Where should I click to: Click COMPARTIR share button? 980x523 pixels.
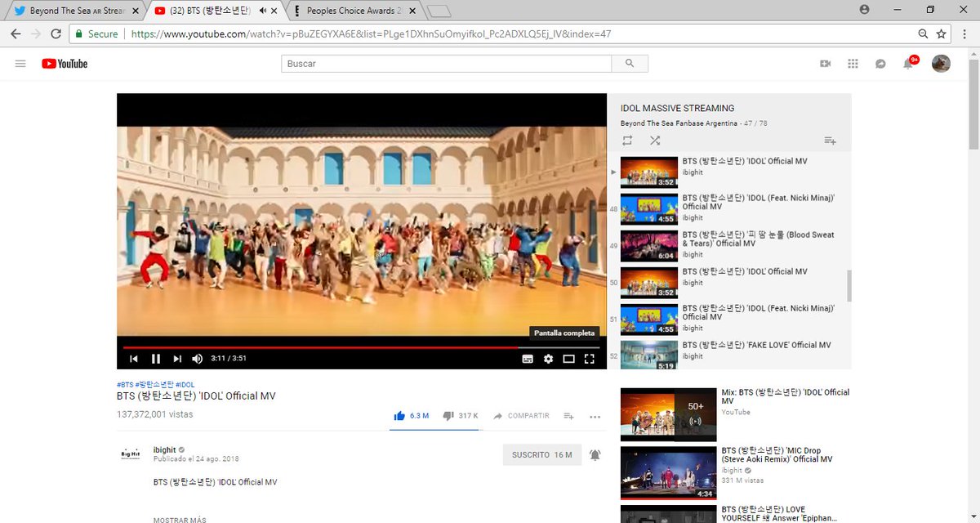coord(521,416)
